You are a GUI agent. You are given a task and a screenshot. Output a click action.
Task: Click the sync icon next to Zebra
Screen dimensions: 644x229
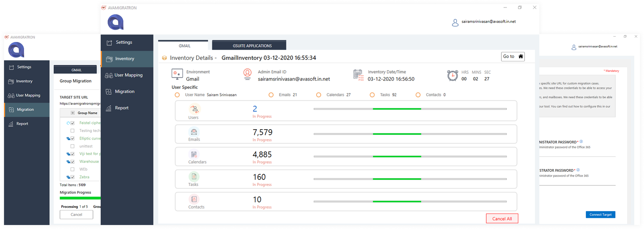coord(68,177)
